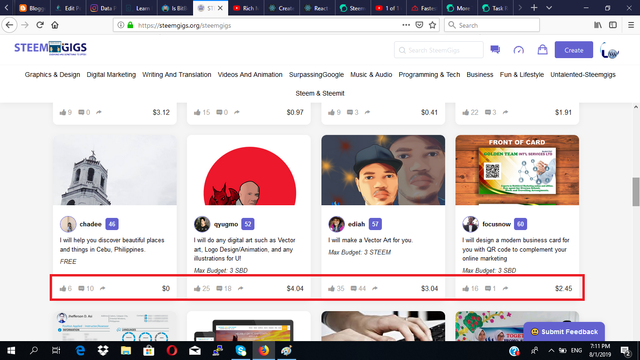Open Firefox hamburger menu
640x360 pixels.
coord(631,25)
